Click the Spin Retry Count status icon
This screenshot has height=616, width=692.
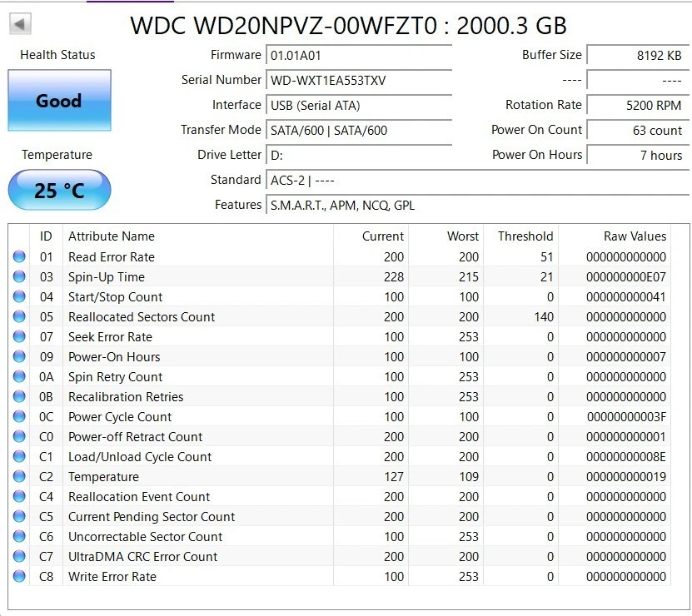point(18,376)
